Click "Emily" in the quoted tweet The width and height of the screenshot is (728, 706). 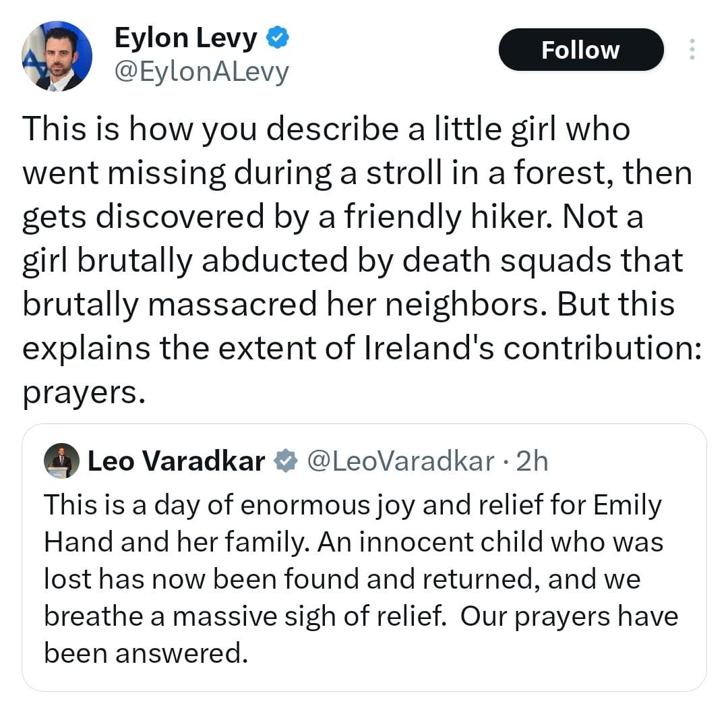pos(628,506)
